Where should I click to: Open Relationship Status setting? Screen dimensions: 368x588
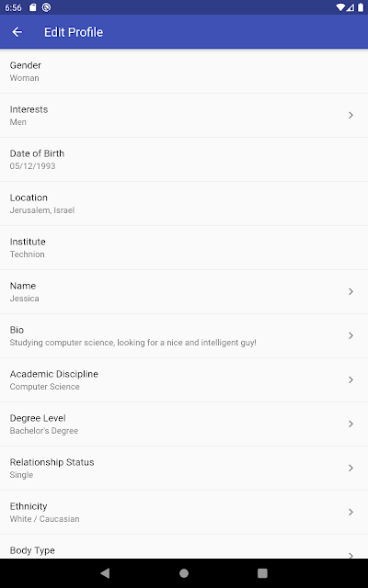click(184, 468)
